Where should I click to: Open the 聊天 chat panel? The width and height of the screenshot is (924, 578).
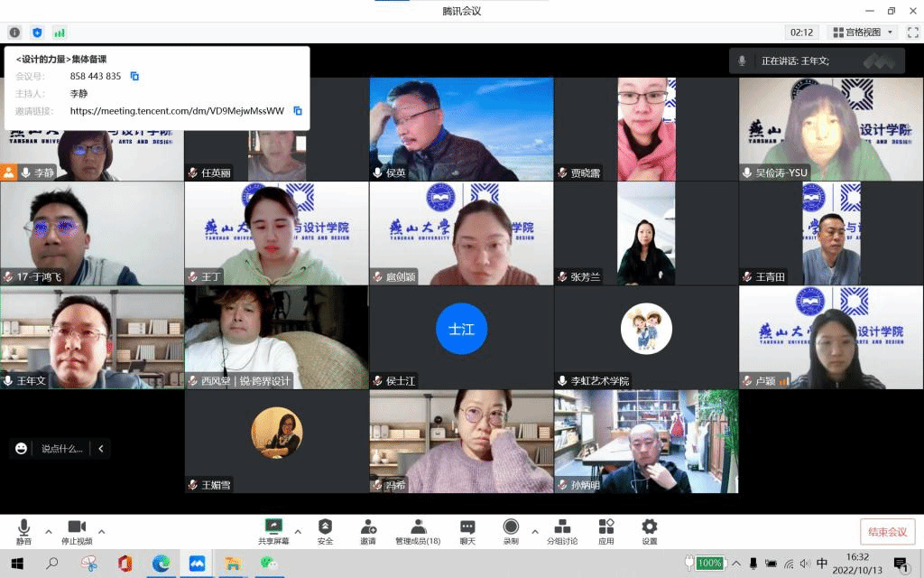467,532
